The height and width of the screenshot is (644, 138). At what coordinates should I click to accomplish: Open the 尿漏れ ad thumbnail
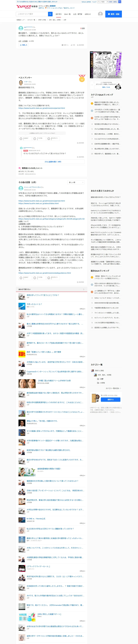[x=22, y=354]
